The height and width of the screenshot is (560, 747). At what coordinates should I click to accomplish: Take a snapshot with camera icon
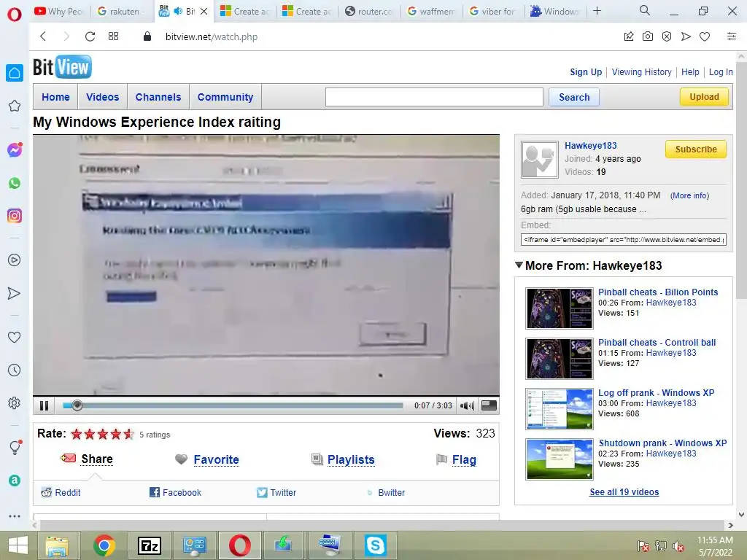coord(648,36)
